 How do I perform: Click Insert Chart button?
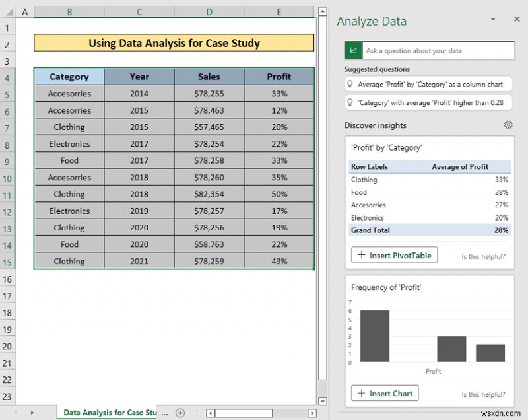tap(385, 393)
